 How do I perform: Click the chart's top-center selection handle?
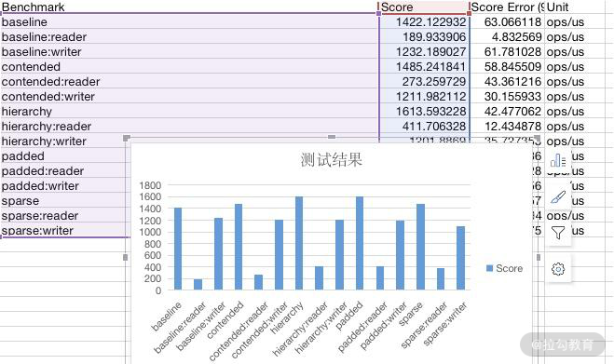pyautogui.click(x=332, y=137)
